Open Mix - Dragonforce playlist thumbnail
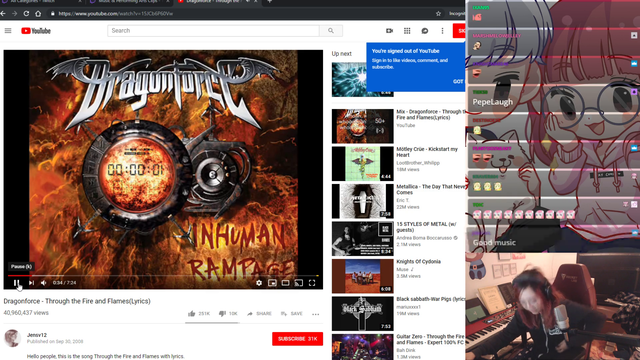 [362, 126]
